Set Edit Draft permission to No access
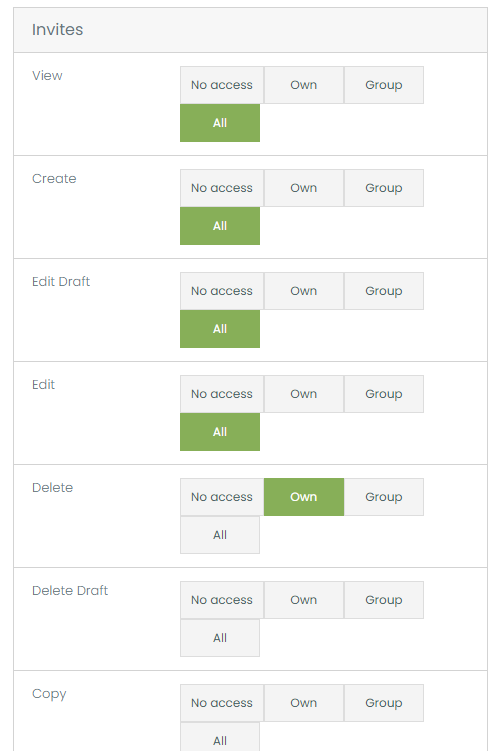The image size is (497, 751). [x=222, y=291]
